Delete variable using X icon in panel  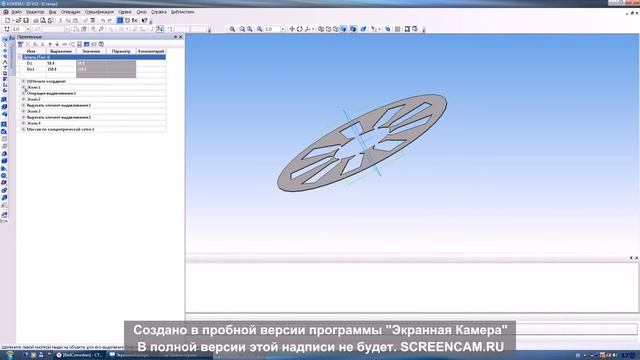28,44
